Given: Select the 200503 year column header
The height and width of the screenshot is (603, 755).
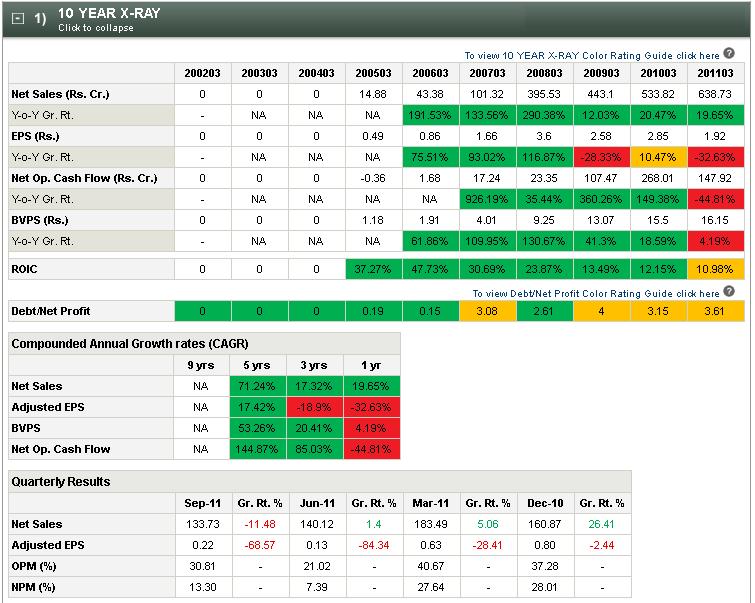Looking at the screenshot, I should pos(373,73).
